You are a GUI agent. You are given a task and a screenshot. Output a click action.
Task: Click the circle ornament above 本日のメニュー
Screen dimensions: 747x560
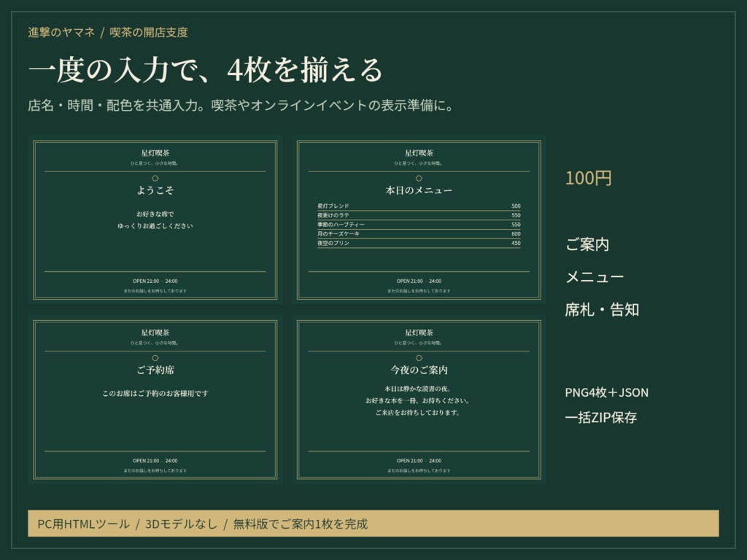[x=419, y=178]
